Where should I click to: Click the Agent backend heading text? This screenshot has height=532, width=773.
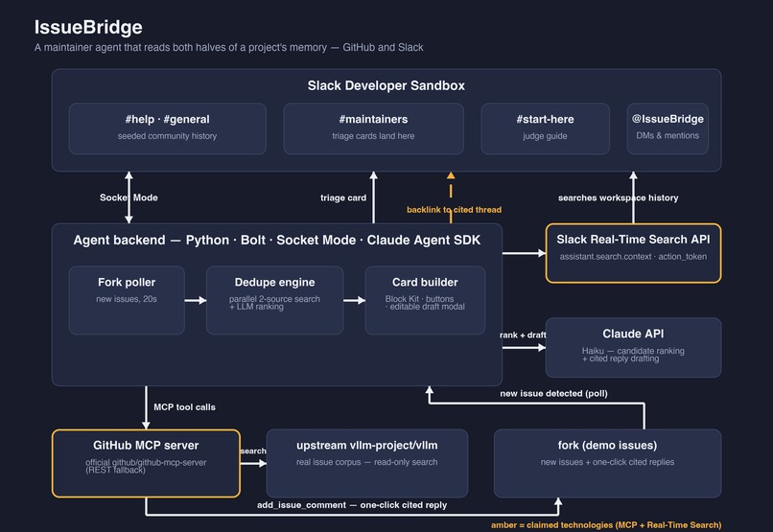coord(276,240)
